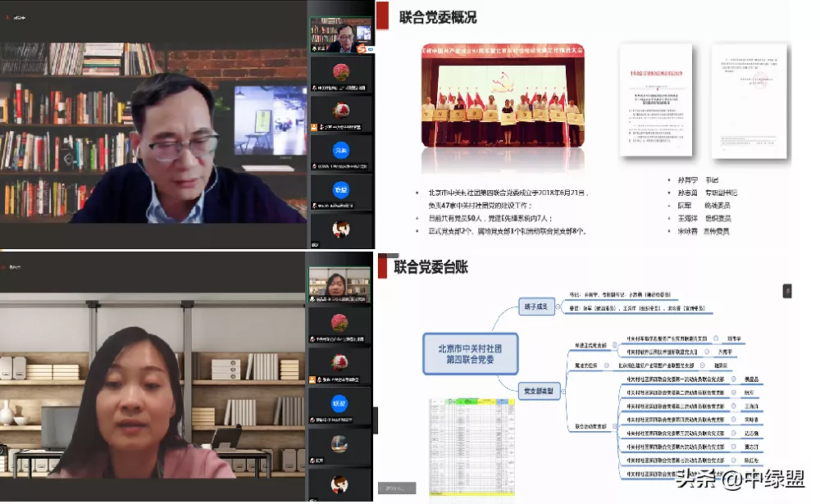This screenshot has height=504, width=820.
Task: Select the flower avatar participant in bottom meeting
Action: [x=339, y=322]
